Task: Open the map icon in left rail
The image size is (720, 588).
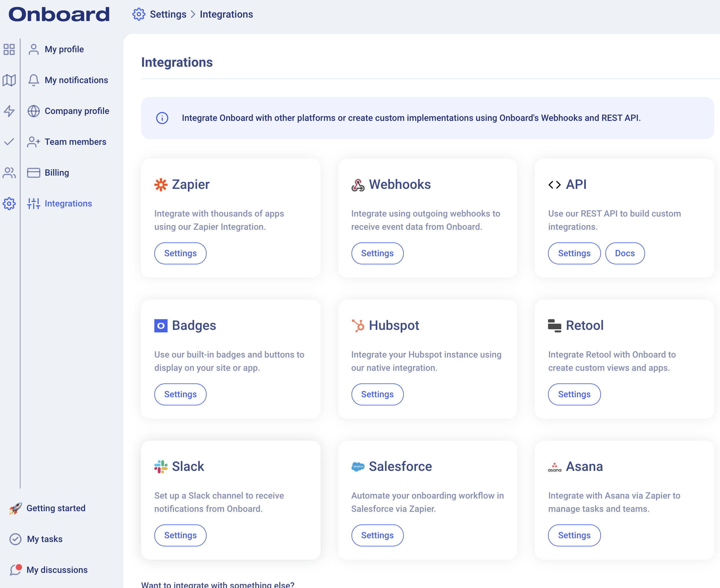Action: 9,80
